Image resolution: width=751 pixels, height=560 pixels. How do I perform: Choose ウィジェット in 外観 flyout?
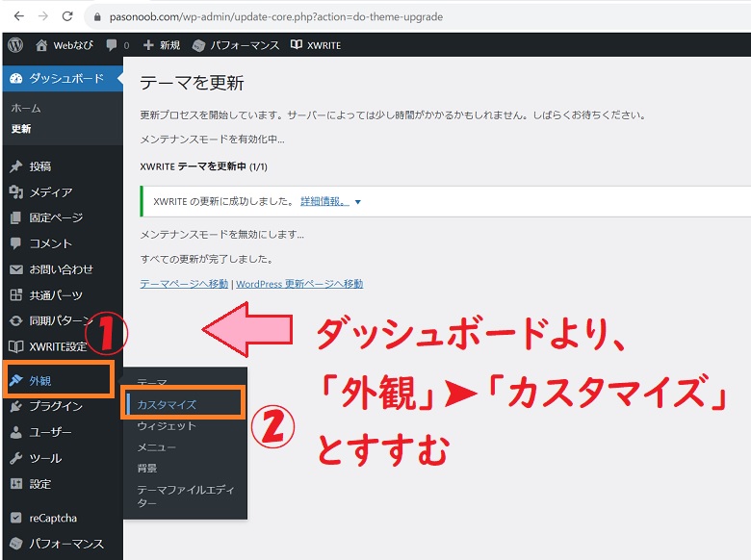(167, 426)
